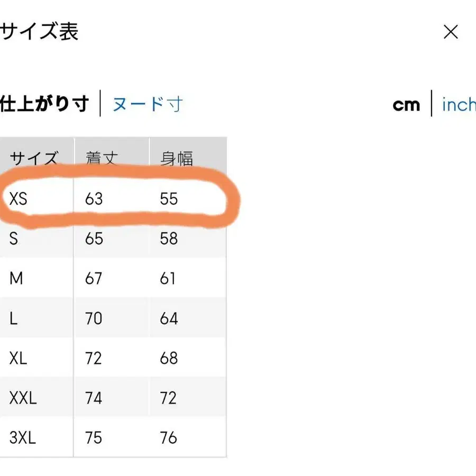Click the 着丈 length column header

(x=100, y=157)
